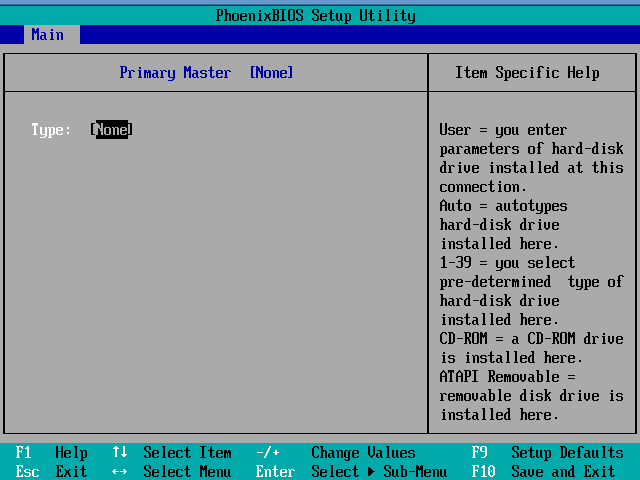Click the Item Specific Help heading
The image size is (640, 480).
pos(527,73)
